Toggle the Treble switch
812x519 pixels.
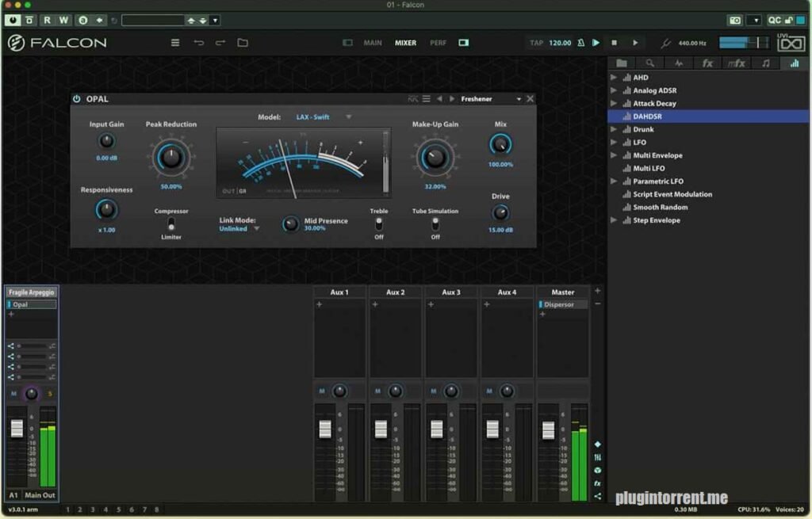[378, 224]
